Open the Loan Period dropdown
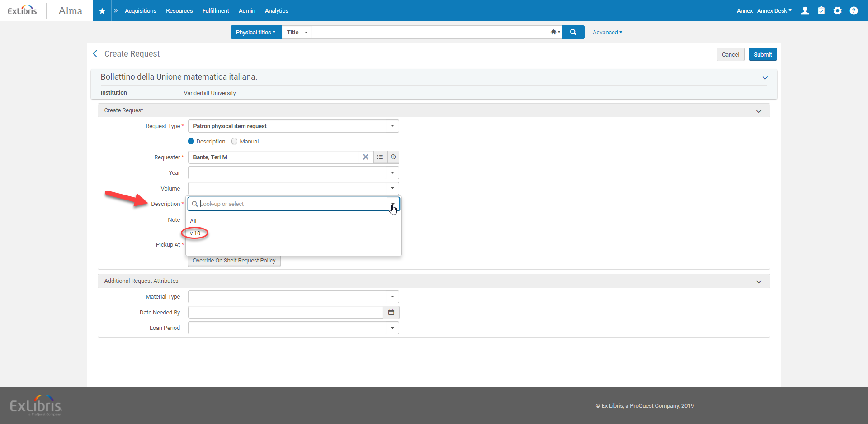 pos(293,328)
